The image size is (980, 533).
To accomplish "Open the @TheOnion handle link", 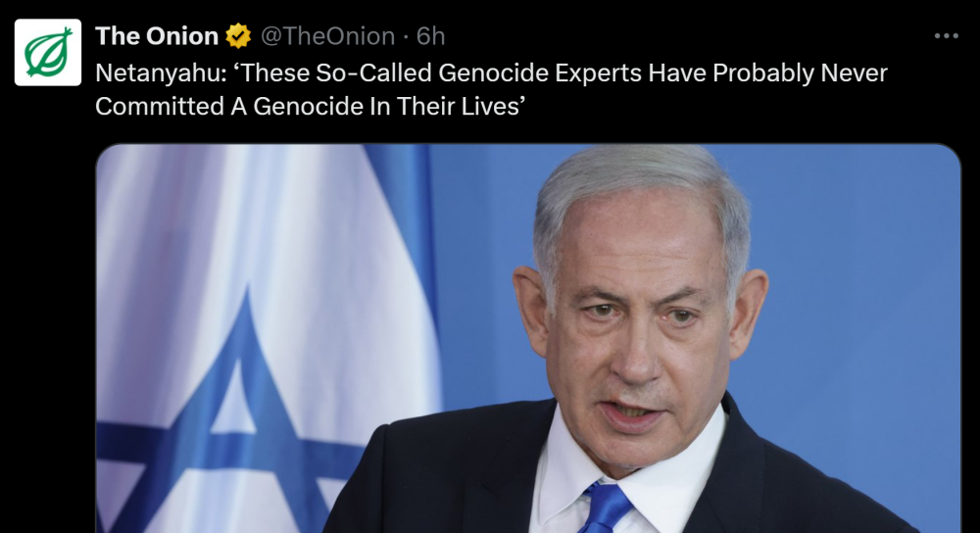I will (x=327, y=36).
